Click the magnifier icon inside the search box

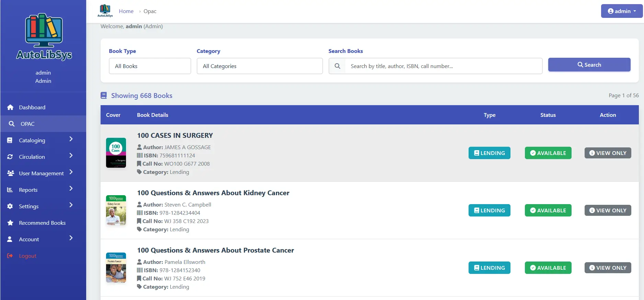pos(337,66)
